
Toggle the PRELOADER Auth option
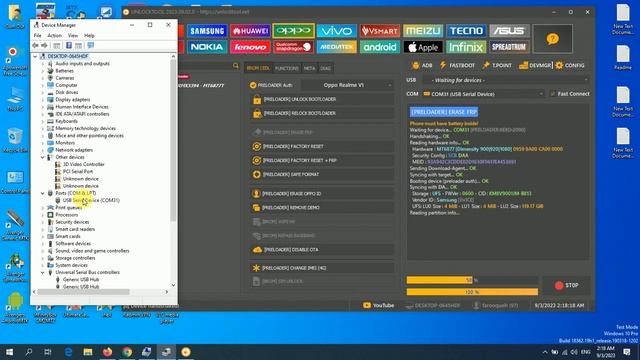(253, 85)
